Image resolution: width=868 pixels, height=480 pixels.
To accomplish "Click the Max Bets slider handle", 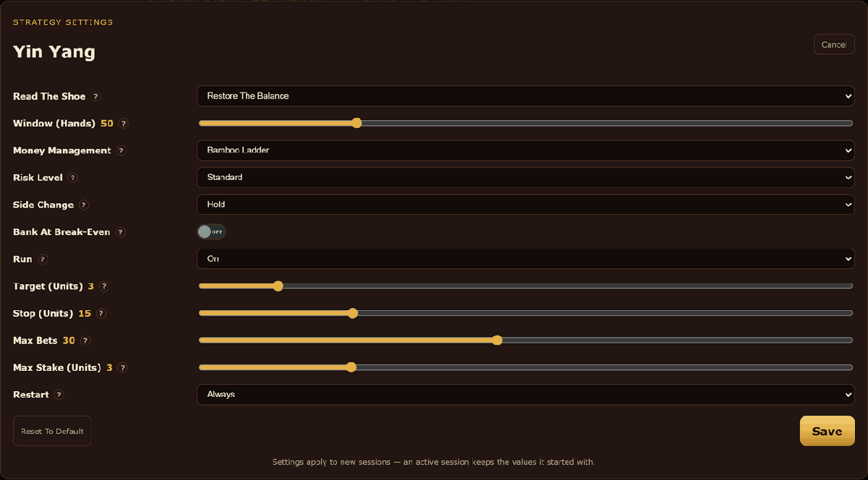I will [x=497, y=340].
